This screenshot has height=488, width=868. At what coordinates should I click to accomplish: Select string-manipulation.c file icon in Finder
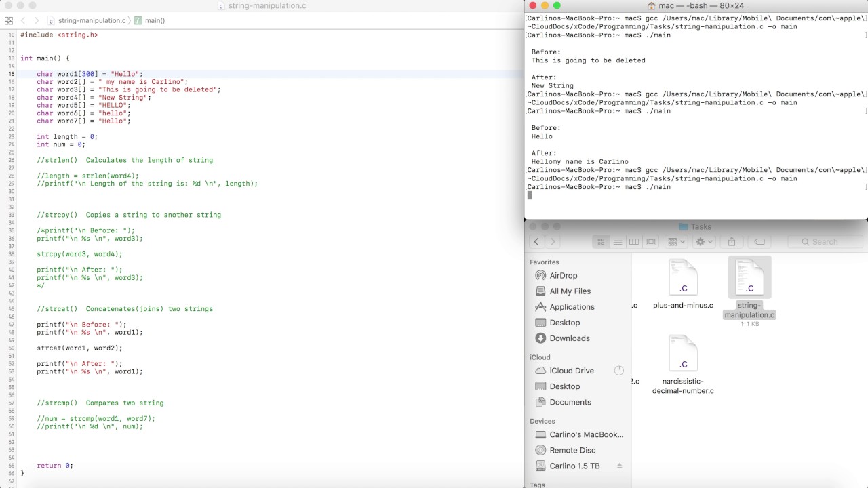(749, 277)
